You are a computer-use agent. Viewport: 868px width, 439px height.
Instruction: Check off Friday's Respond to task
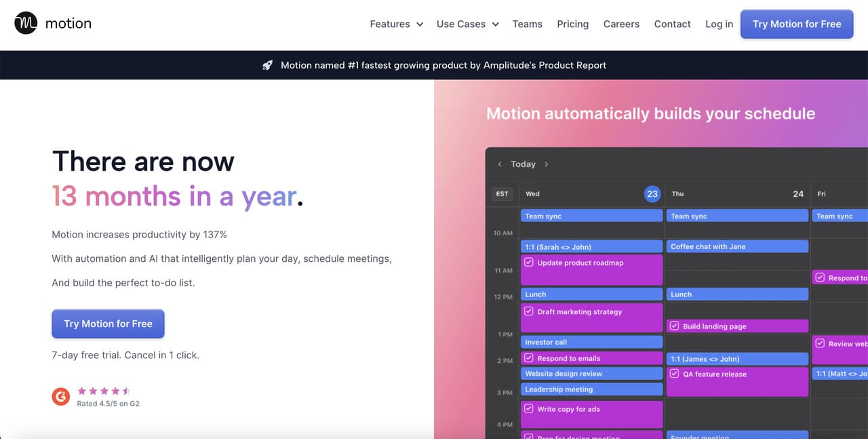pyautogui.click(x=820, y=278)
